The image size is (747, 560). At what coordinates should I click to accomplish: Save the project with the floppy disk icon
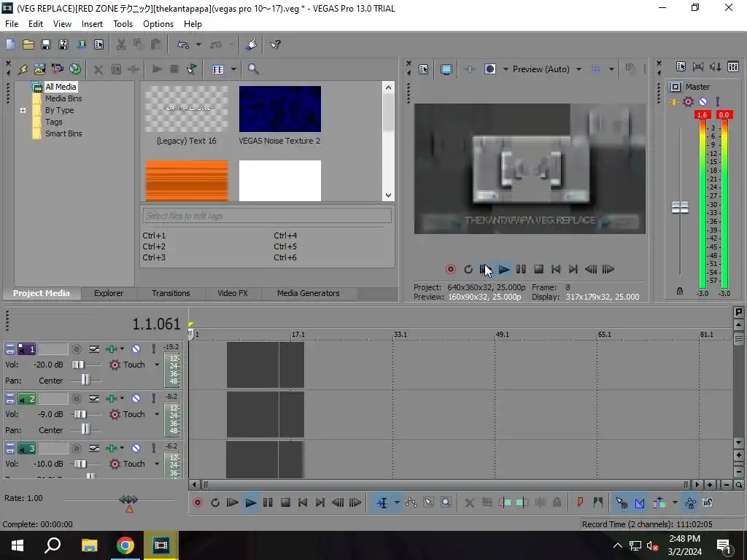click(x=46, y=44)
